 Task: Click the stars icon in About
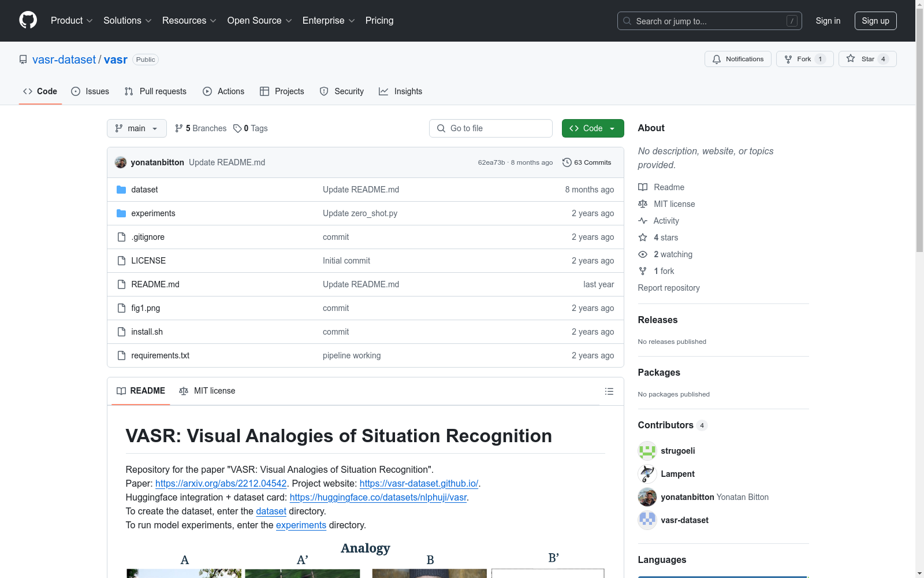(x=643, y=238)
